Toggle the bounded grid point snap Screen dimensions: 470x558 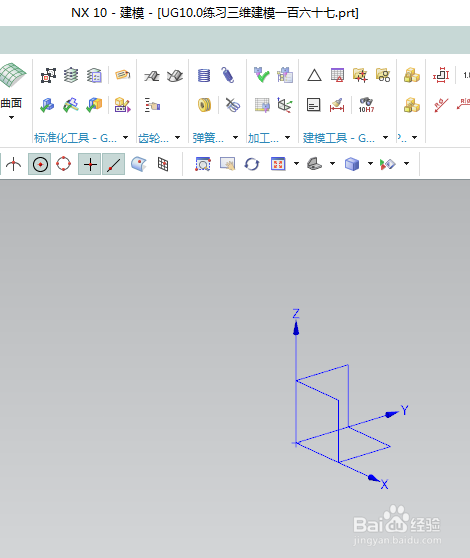[x=163, y=164]
